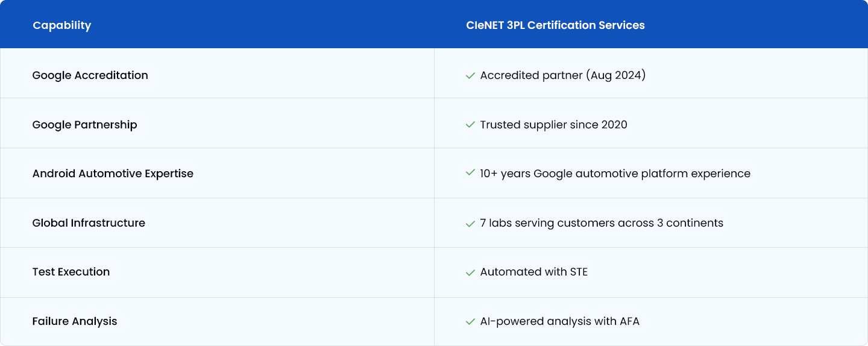This screenshot has width=868, height=346.
Task: Select the text Automated with STE
Action: pyautogui.click(x=534, y=272)
